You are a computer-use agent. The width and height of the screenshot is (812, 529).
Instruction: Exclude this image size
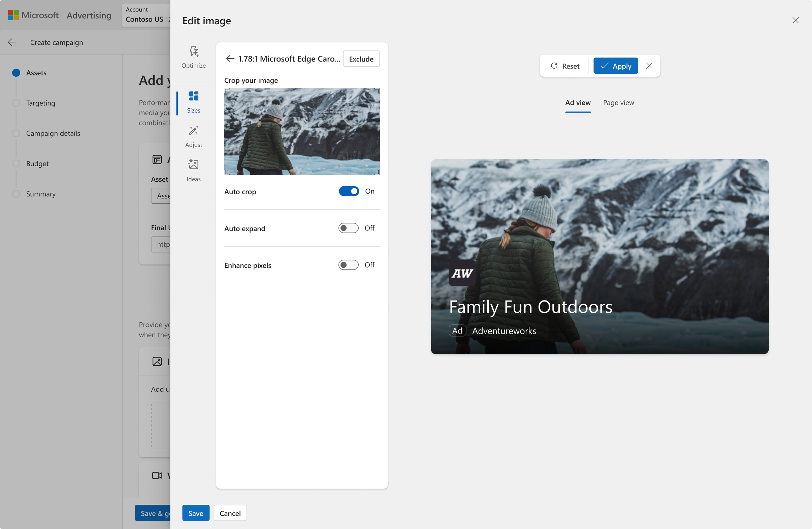(x=361, y=59)
